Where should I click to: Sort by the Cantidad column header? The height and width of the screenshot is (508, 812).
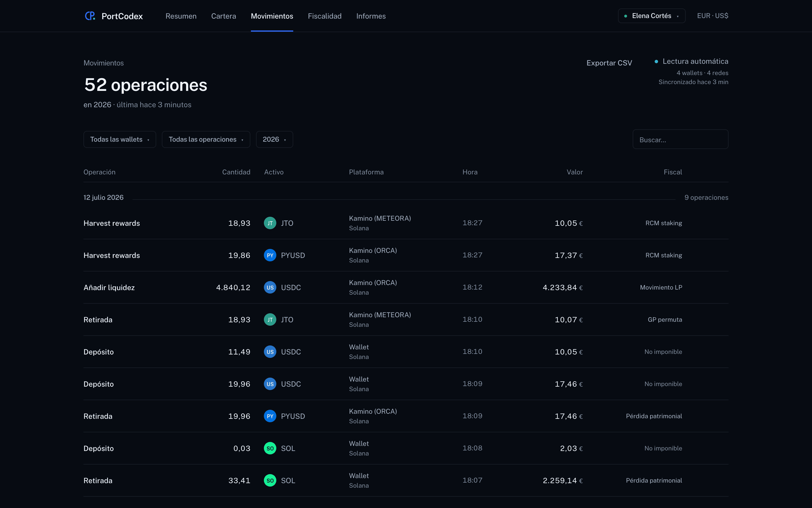236,172
